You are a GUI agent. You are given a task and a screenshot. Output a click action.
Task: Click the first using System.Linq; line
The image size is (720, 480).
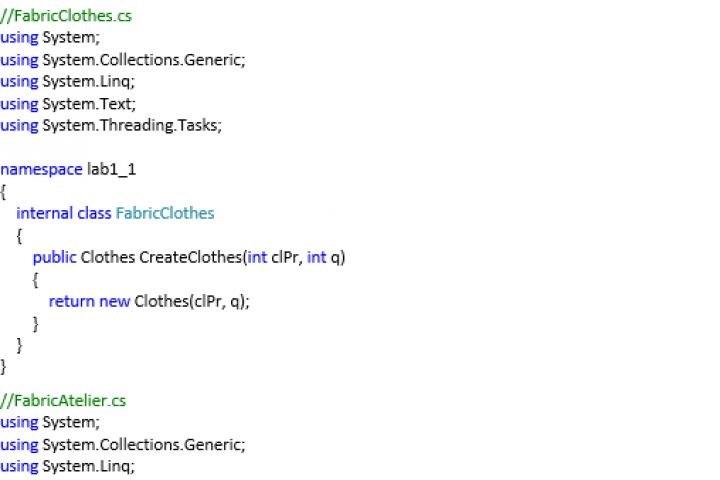(67, 82)
